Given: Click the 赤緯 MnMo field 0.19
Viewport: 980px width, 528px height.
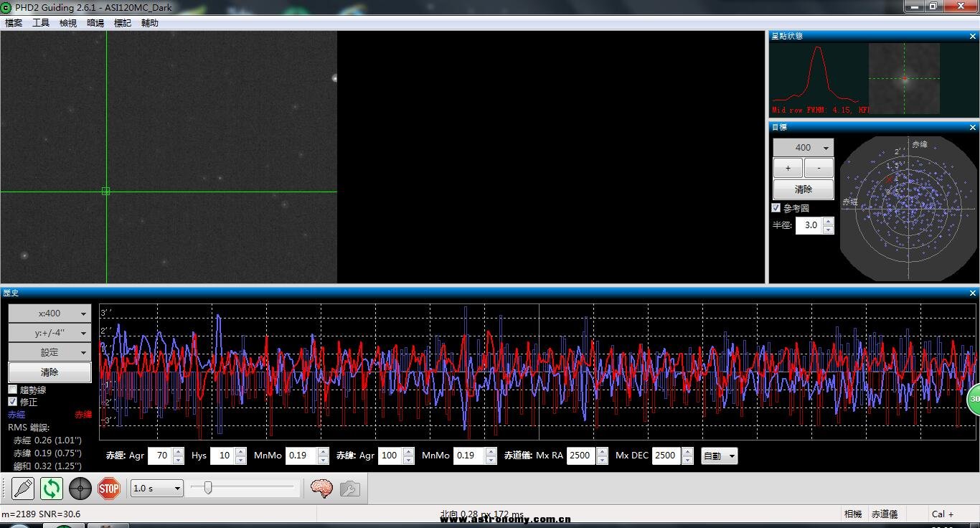Looking at the screenshot, I should tap(470, 456).
